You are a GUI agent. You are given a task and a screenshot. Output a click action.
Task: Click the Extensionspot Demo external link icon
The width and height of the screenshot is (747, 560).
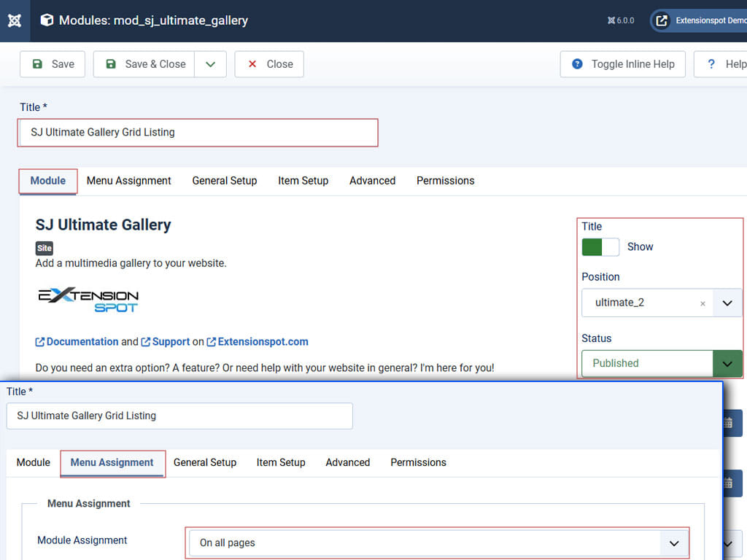pos(662,20)
